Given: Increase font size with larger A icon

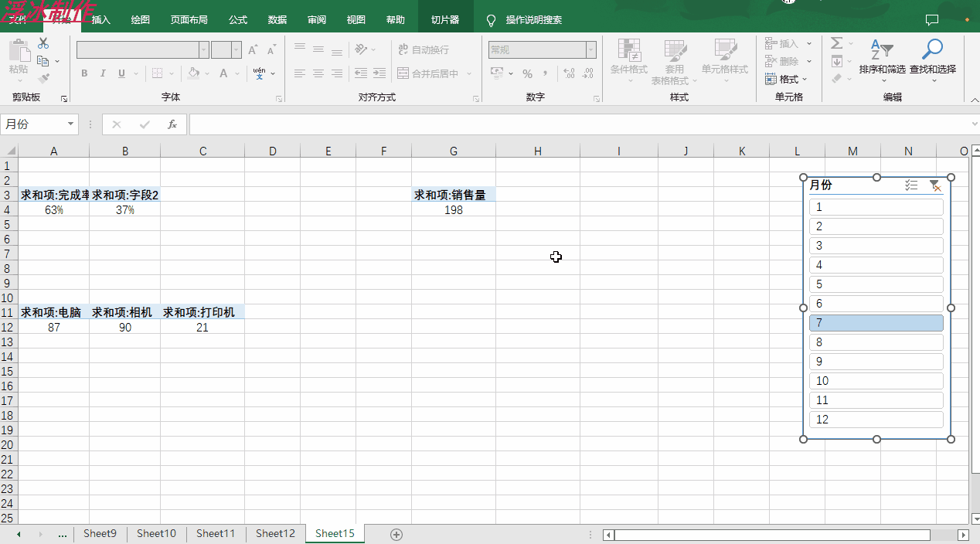Looking at the screenshot, I should click(x=253, y=50).
